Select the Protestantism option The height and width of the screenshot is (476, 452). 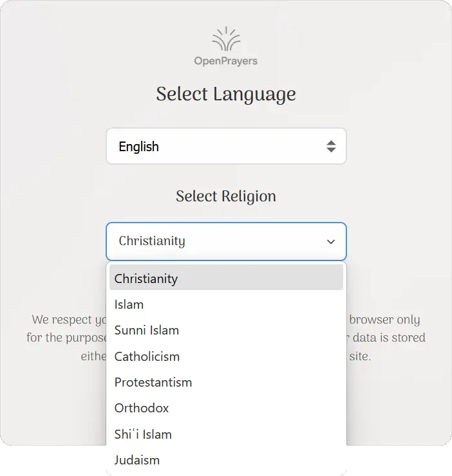click(153, 382)
